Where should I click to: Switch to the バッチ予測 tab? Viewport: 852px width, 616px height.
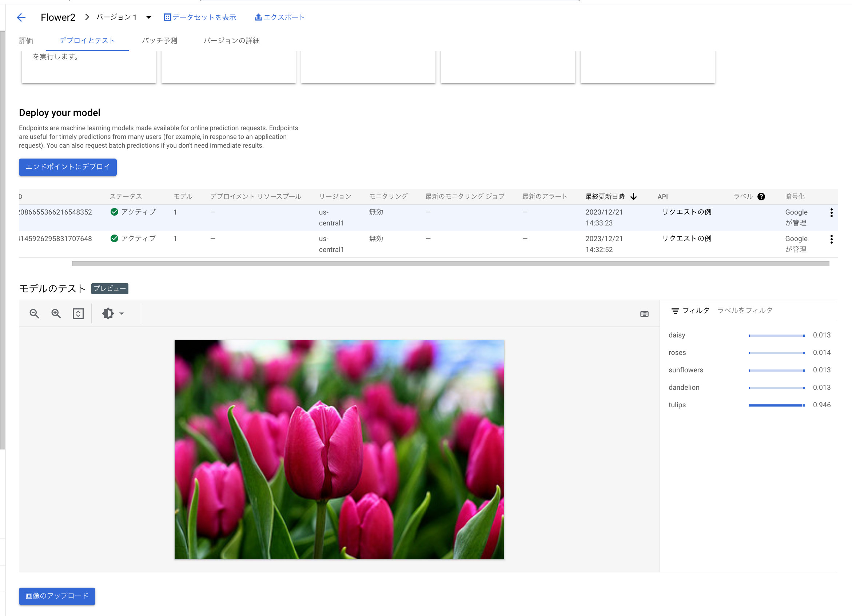[159, 41]
